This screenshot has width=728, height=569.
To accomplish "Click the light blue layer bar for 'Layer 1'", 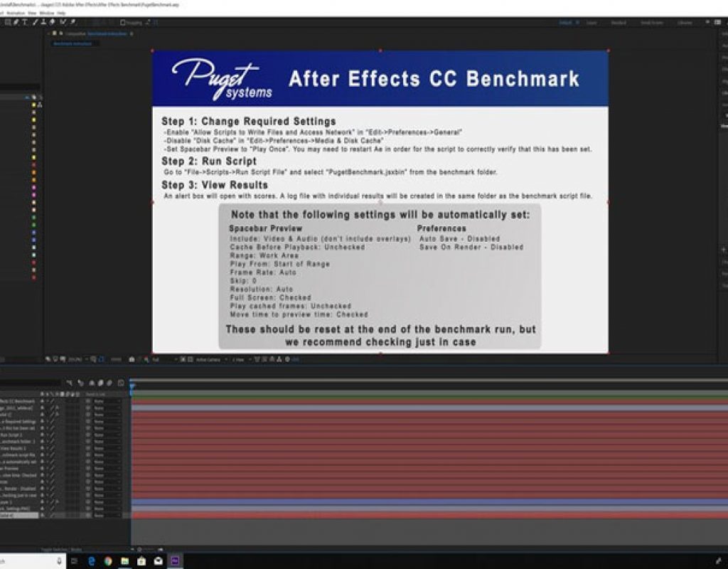I will [429, 502].
